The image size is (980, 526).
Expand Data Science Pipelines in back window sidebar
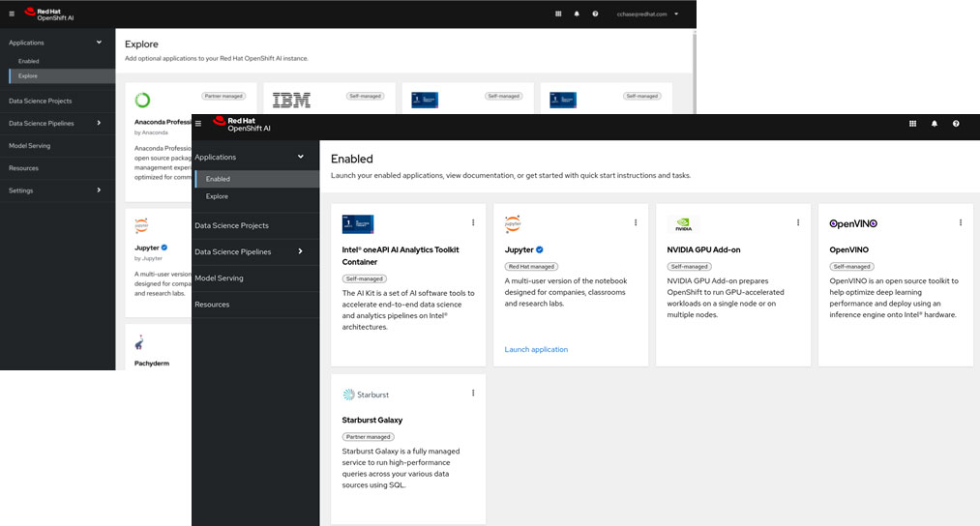[x=99, y=123]
